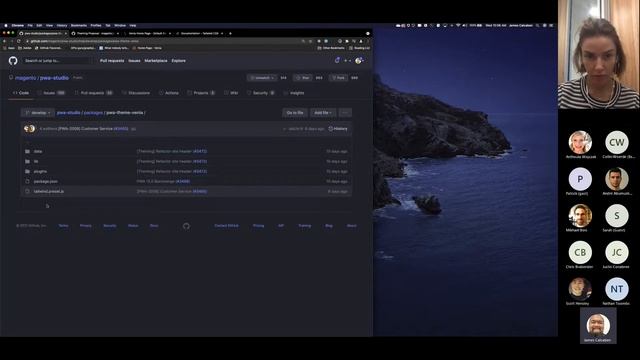Open the Terms footer link
The height and width of the screenshot is (360, 640).
coord(63,226)
